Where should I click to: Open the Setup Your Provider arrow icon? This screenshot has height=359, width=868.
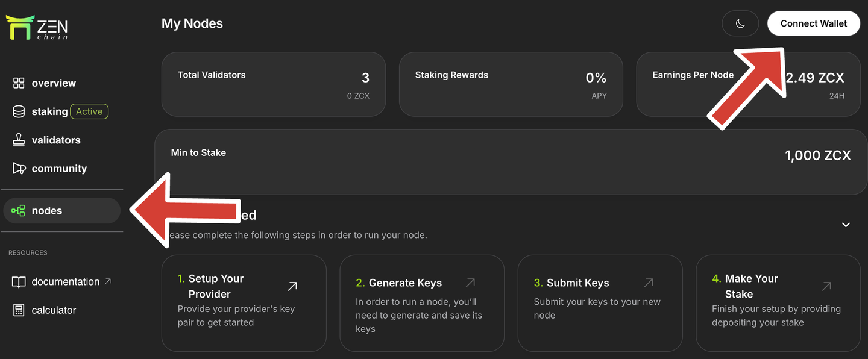(x=292, y=286)
